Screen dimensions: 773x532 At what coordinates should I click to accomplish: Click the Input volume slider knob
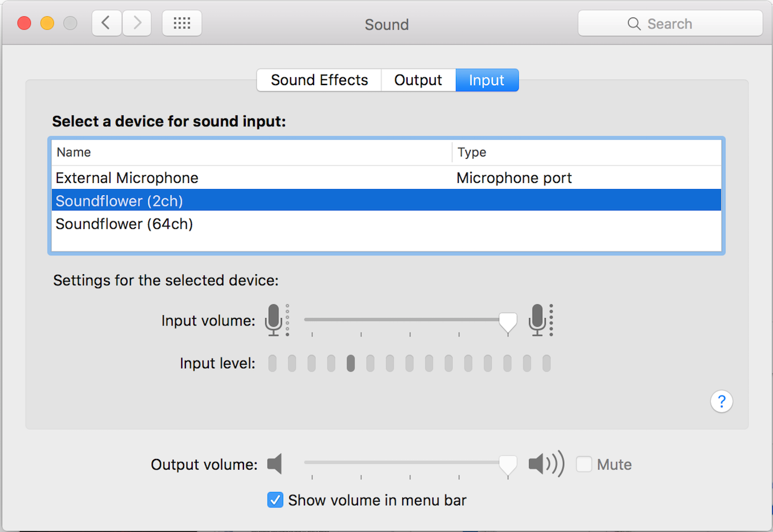coord(508,322)
